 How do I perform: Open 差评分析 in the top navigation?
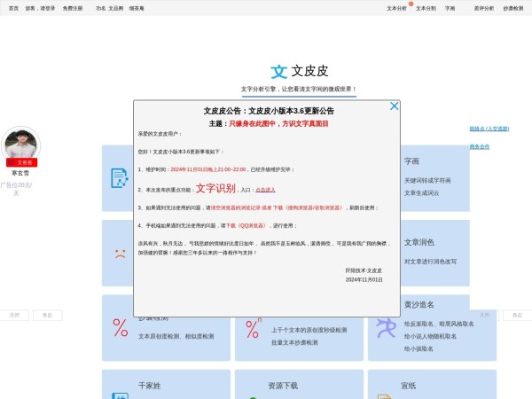[484, 8]
